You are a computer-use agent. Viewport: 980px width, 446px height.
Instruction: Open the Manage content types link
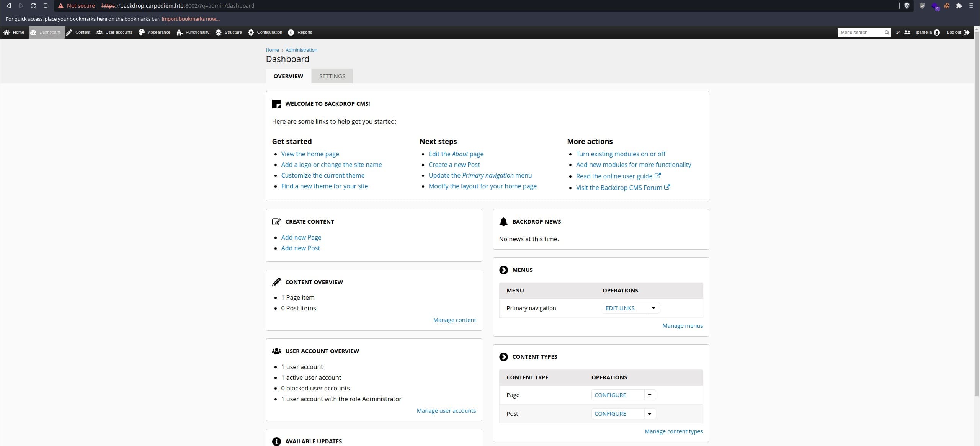(674, 431)
